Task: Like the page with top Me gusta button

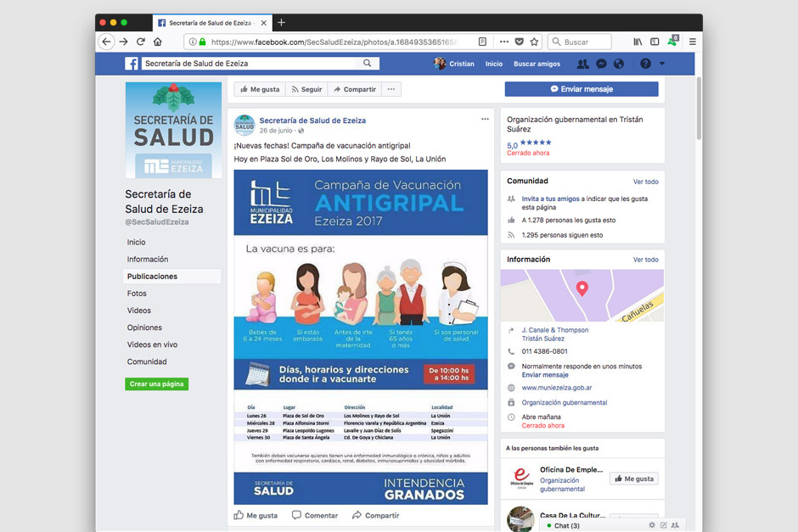Action: point(260,89)
